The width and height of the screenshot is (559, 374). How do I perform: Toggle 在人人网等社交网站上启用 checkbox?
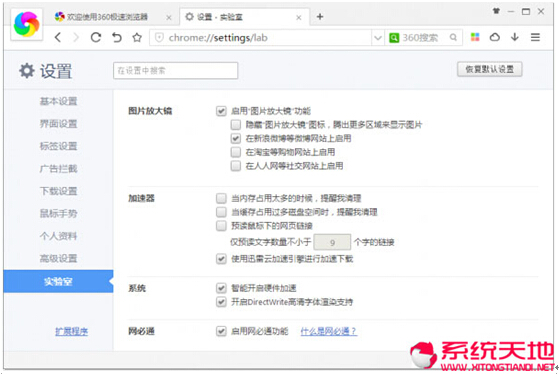point(236,166)
